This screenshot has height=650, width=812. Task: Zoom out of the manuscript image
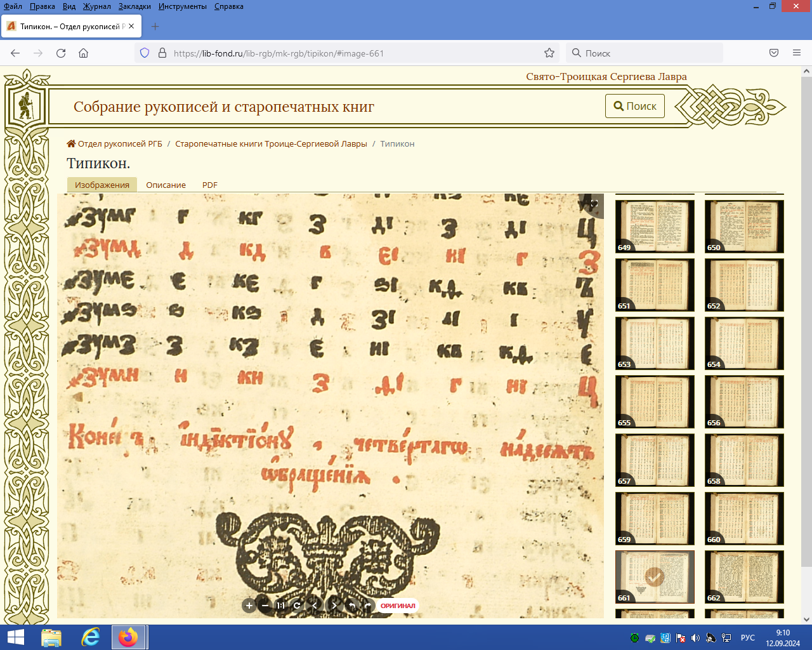[265, 606]
